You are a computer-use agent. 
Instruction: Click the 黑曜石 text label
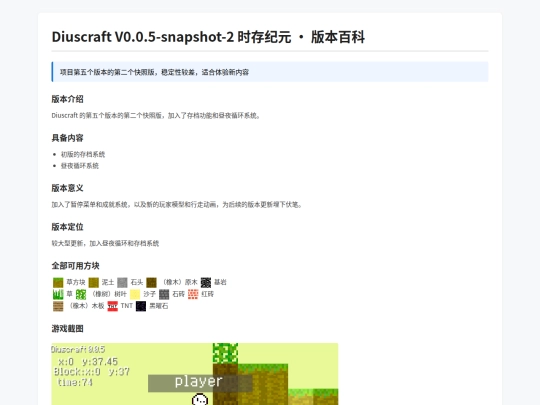(158, 306)
